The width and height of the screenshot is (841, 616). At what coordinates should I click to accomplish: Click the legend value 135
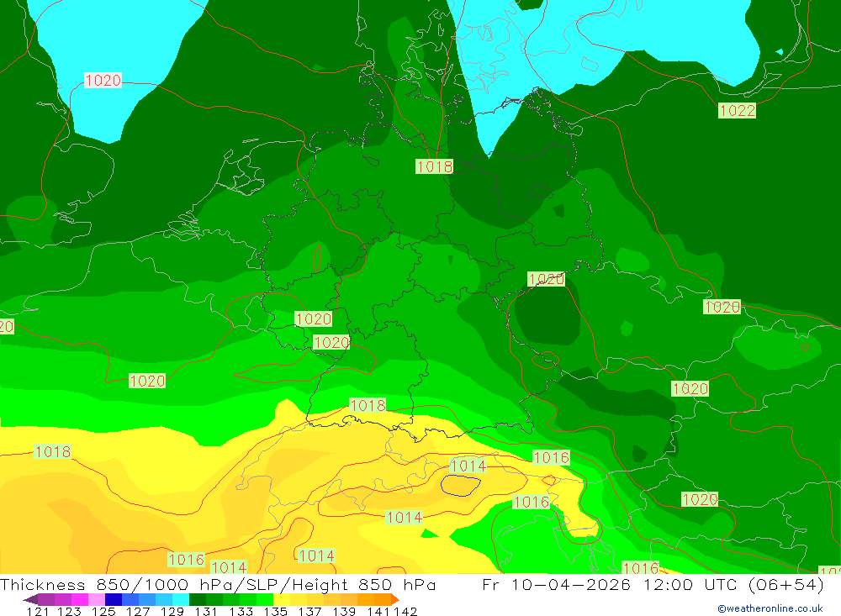point(276,611)
